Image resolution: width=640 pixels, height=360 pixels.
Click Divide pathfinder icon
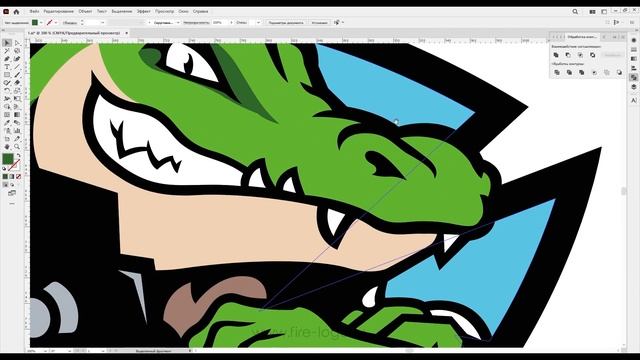click(557, 72)
